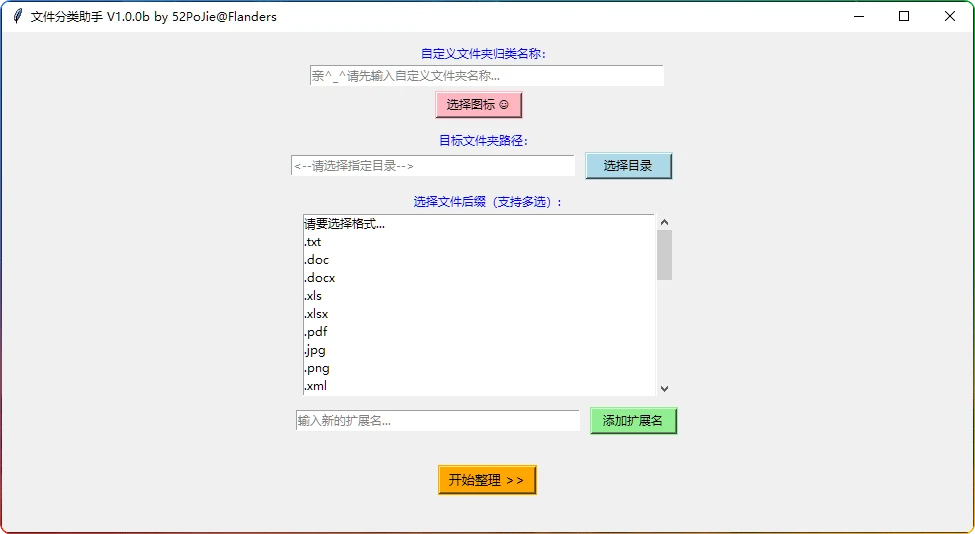Click the green 添加扩展名 button
The width and height of the screenshot is (975, 534).
[x=633, y=421]
